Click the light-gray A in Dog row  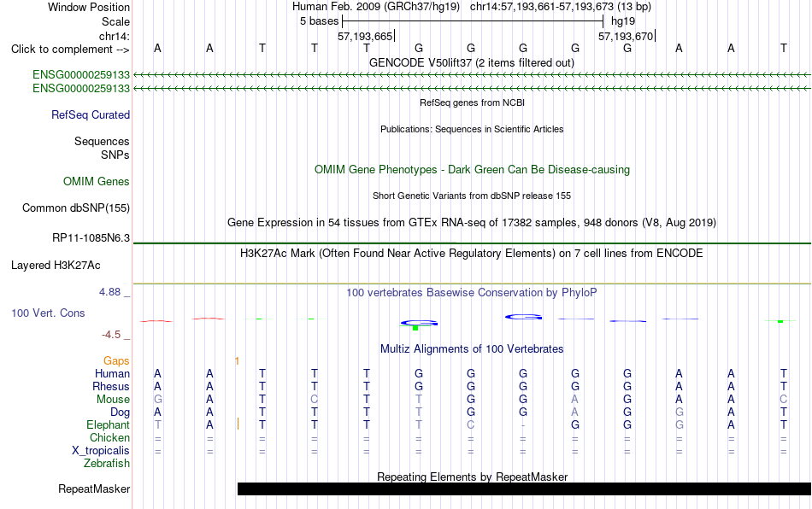(575, 412)
